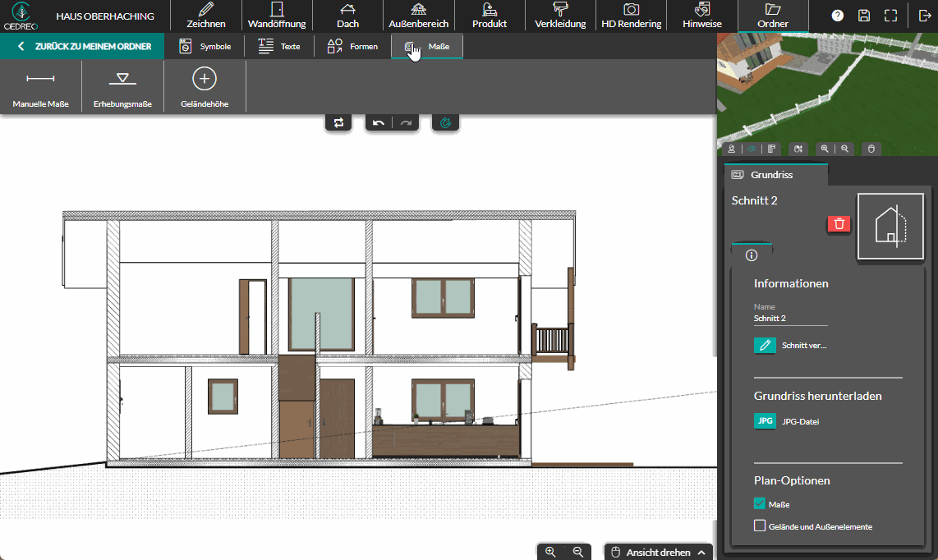Uncheck the Maße plan option

pos(760,504)
